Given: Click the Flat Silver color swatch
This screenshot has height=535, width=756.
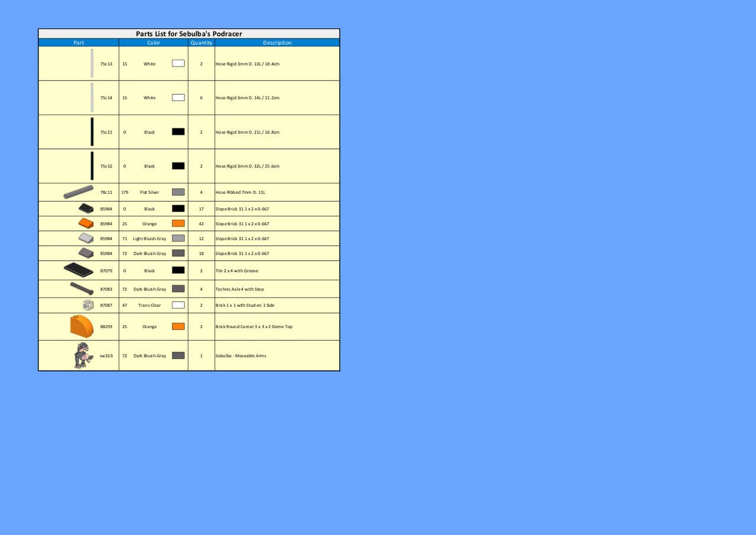Looking at the screenshot, I should pos(178,192).
